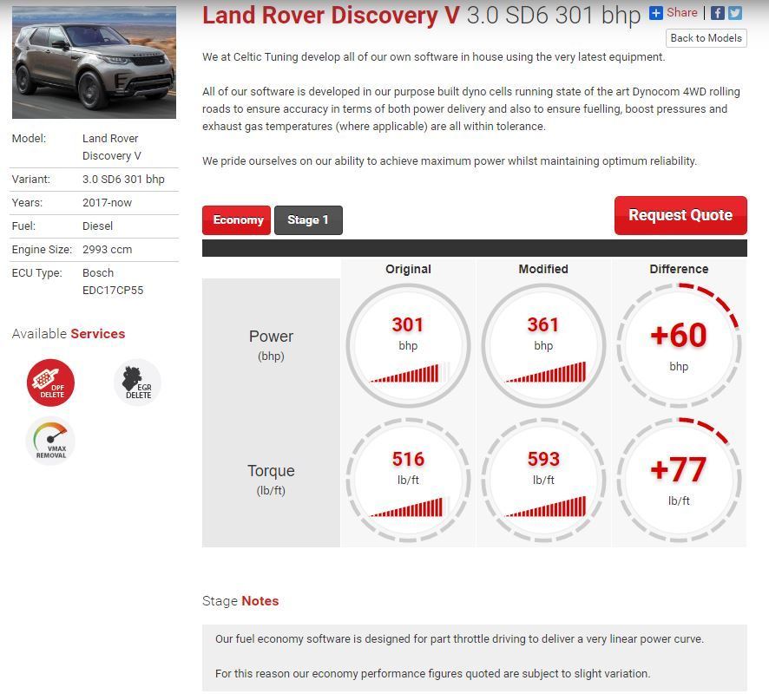769x700 pixels.
Task: Click the +77 lb/ft difference gauge
Action: coord(679,480)
